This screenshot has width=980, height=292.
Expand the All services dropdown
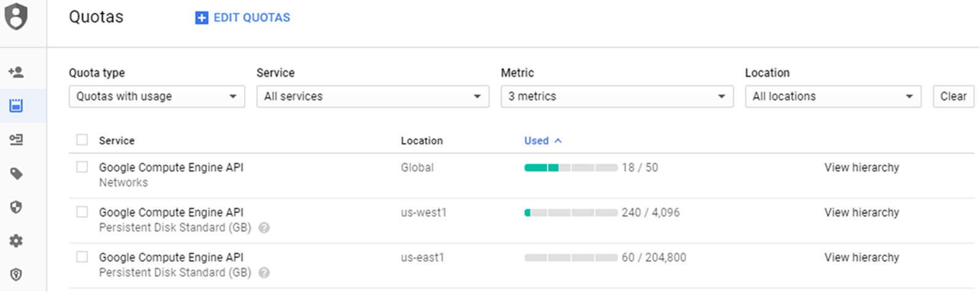pyautogui.click(x=372, y=96)
